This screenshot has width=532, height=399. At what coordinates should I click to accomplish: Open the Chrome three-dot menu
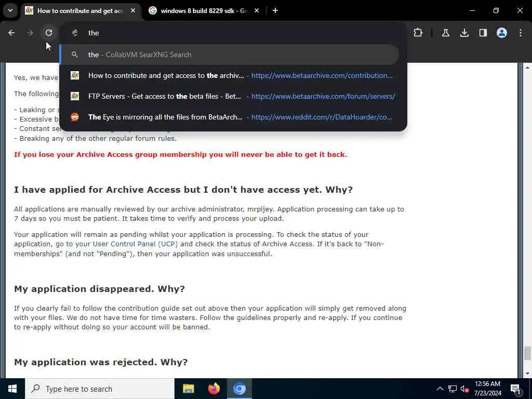pos(521,33)
